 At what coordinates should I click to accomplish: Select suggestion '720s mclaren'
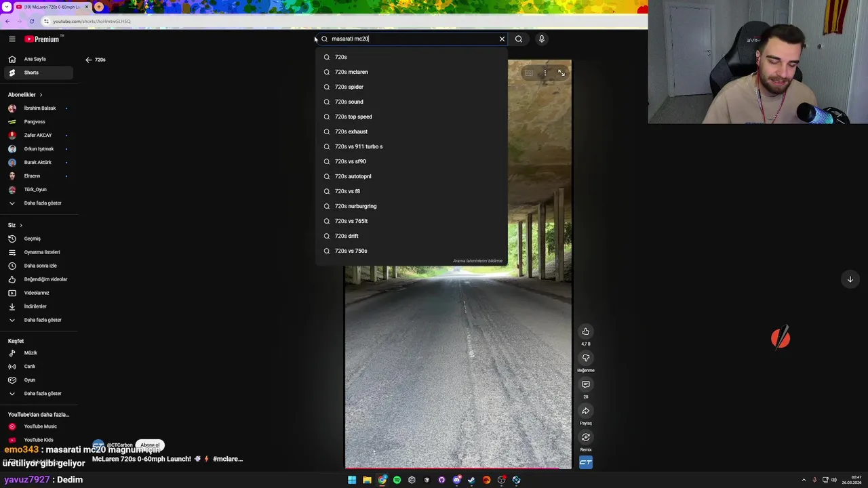(x=412, y=72)
